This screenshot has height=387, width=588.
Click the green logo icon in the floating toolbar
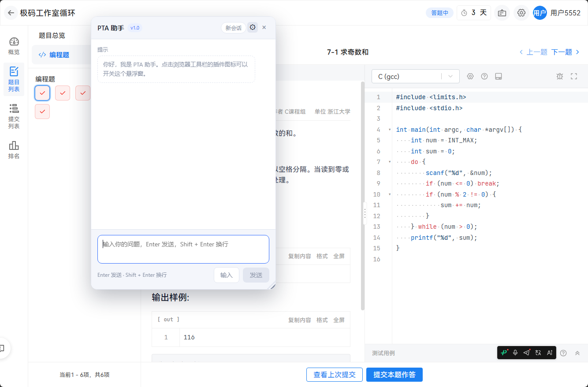[x=504, y=353]
